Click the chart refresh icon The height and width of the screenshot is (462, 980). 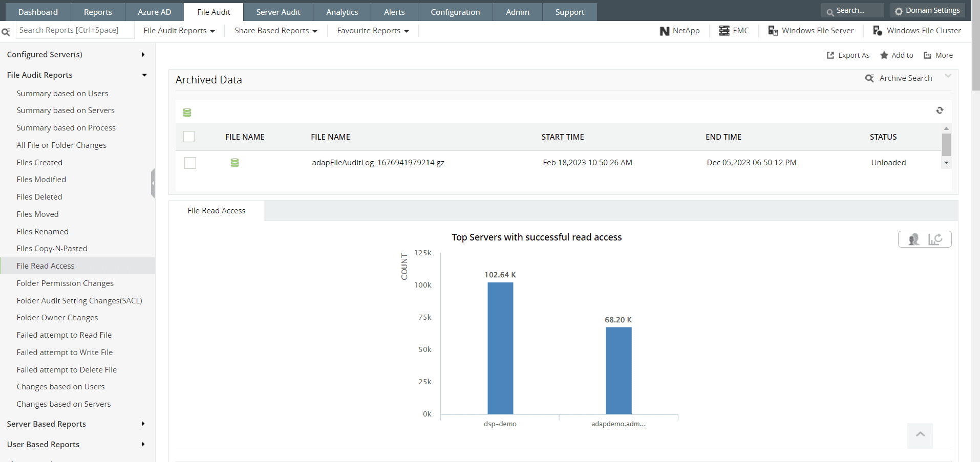[x=936, y=239]
